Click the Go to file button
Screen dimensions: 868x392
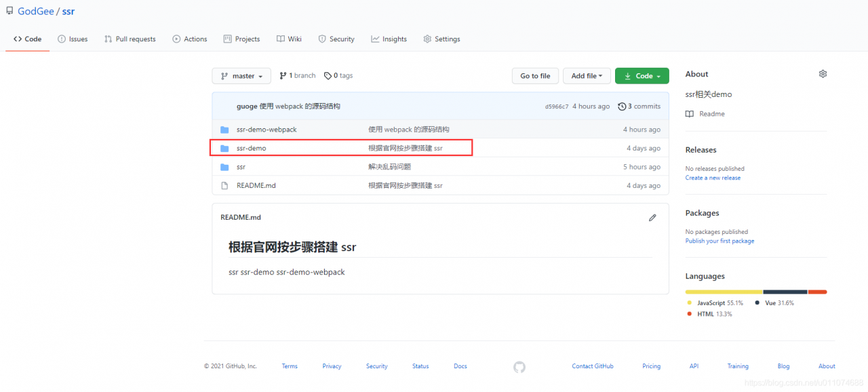pos(535,76)
